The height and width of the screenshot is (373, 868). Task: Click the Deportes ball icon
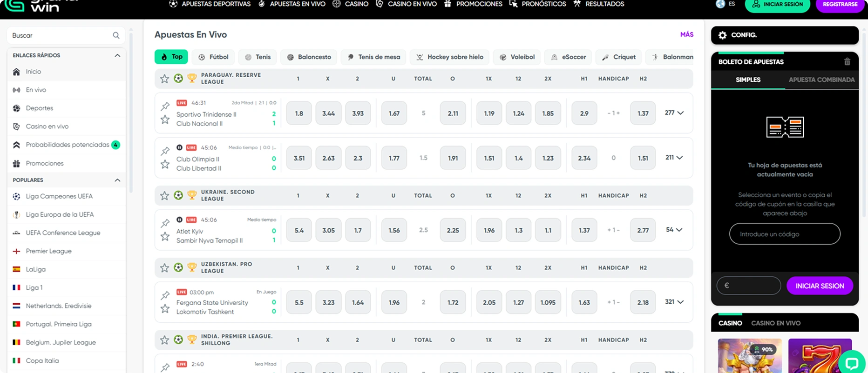16,108
